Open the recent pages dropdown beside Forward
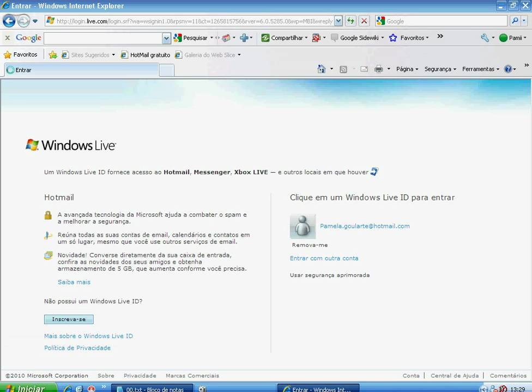This screenshot has width=532, height=392. coord(35,21)
